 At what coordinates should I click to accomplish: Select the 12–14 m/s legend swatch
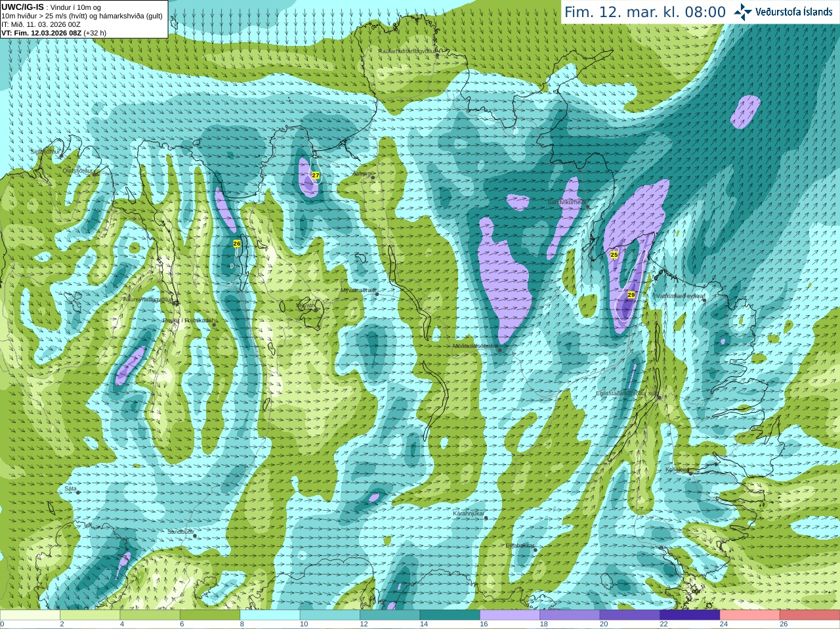390,615
